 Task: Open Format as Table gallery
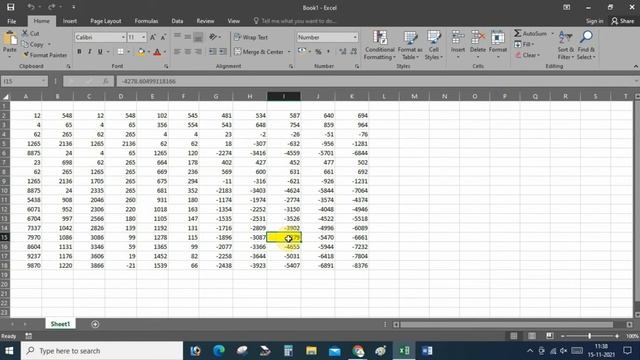click(x=410, y=45)
